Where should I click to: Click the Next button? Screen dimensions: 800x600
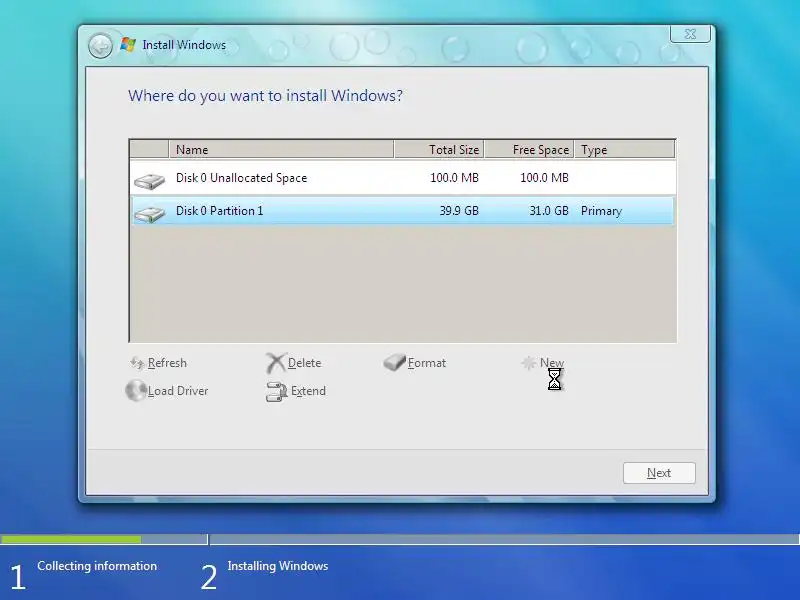coord(659,473)
